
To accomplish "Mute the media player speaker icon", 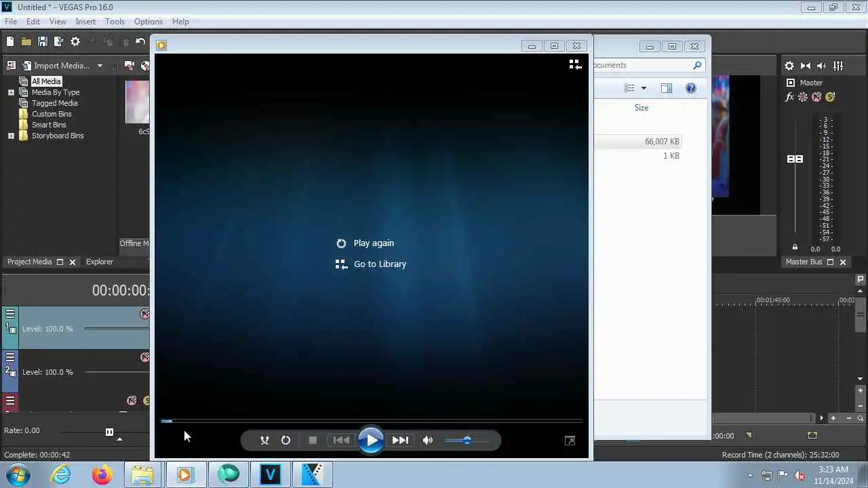I will pos(428,440).
